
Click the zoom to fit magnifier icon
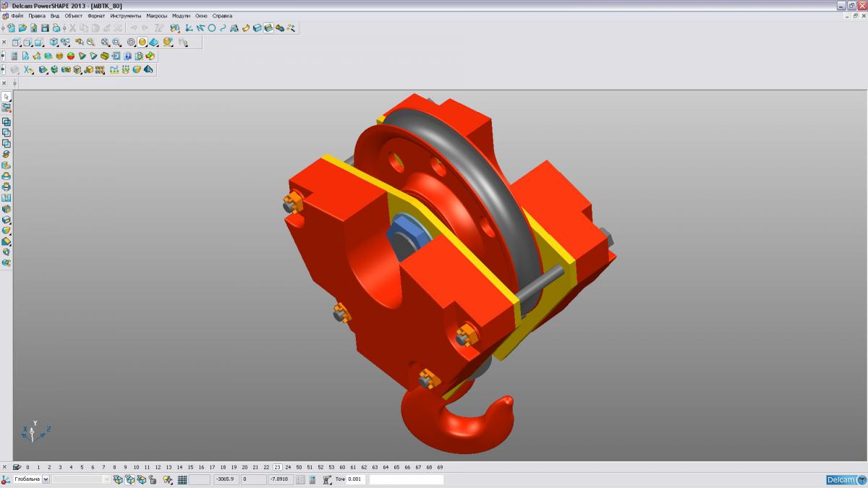[105, 42]
